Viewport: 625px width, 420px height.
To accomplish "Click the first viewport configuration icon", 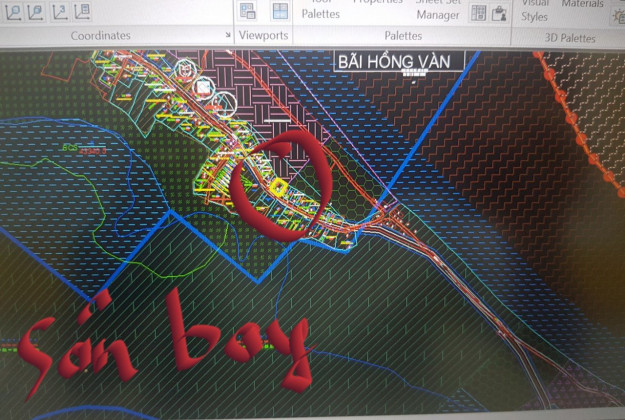I will (249, 12).
